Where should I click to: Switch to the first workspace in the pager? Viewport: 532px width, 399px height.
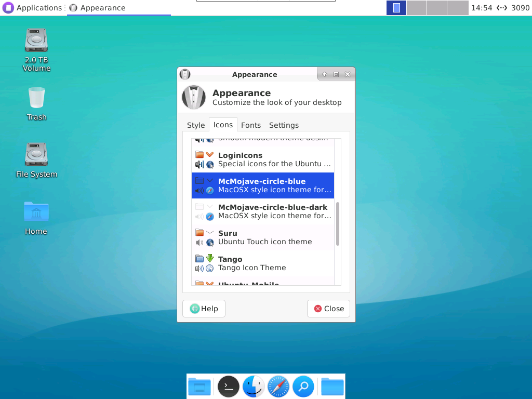396,7
